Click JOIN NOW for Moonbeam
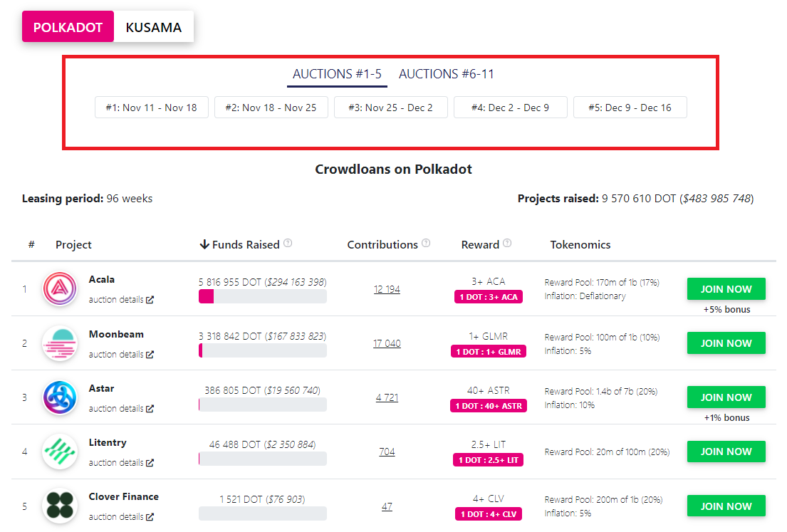787x532 pixels. click(x=726, y=343)
